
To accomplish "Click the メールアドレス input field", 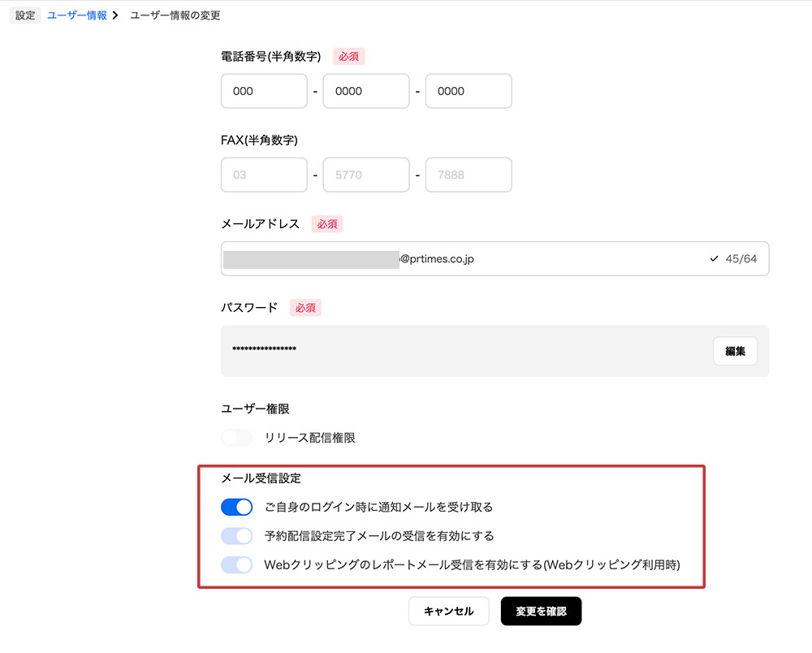I will click(x=552, y=259).
